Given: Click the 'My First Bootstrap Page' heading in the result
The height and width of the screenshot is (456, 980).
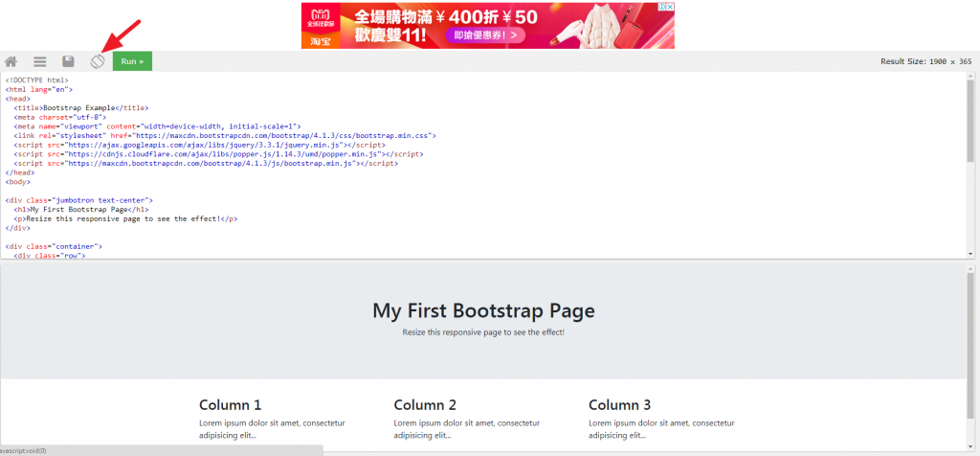Looking at the screenshot, I should coord(483,310).
